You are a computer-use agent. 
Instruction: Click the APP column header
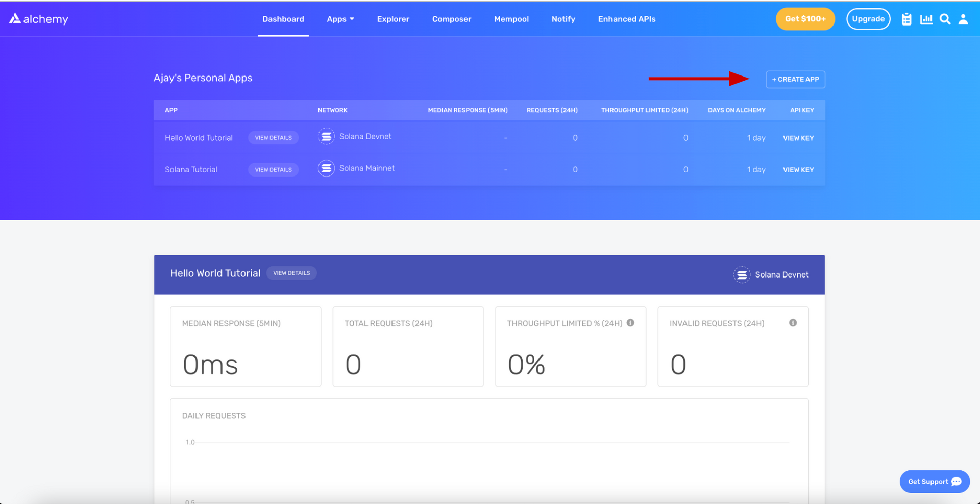point(171,110)
